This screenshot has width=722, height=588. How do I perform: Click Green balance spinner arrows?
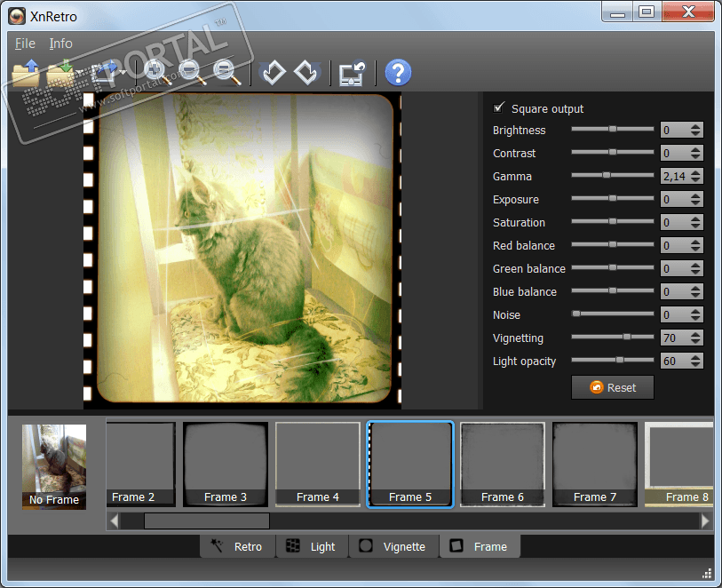click(695, 268)
